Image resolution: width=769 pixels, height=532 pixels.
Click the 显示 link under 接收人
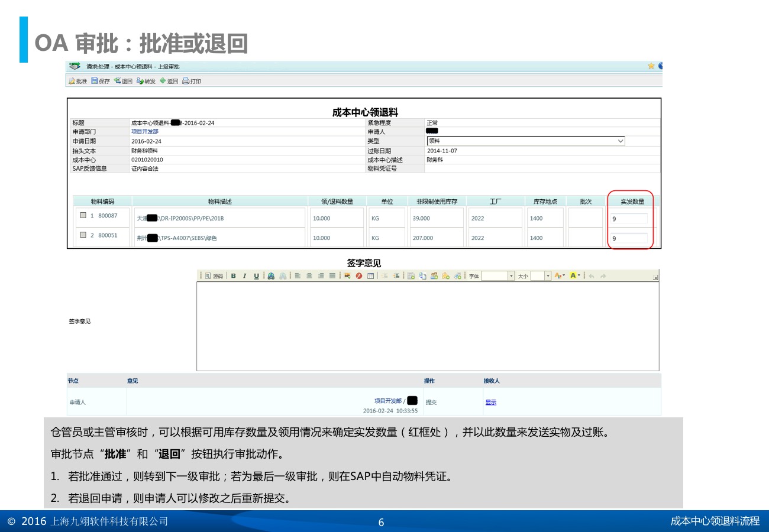490,403
